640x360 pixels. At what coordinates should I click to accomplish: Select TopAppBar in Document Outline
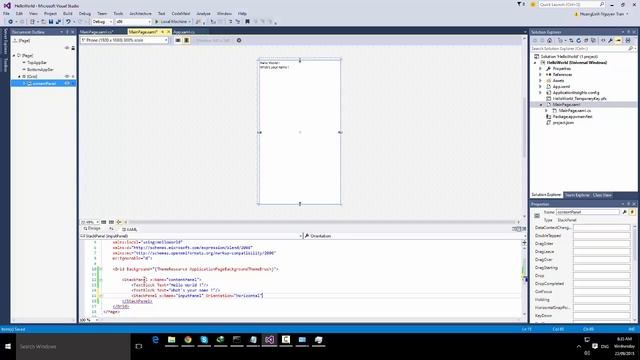pos(37,62)
